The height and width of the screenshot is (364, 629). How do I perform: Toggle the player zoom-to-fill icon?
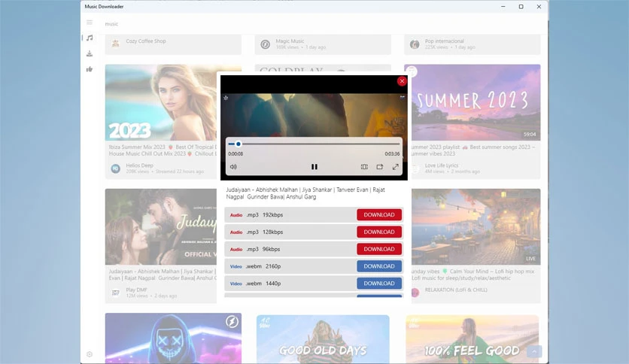coord(364,167)
